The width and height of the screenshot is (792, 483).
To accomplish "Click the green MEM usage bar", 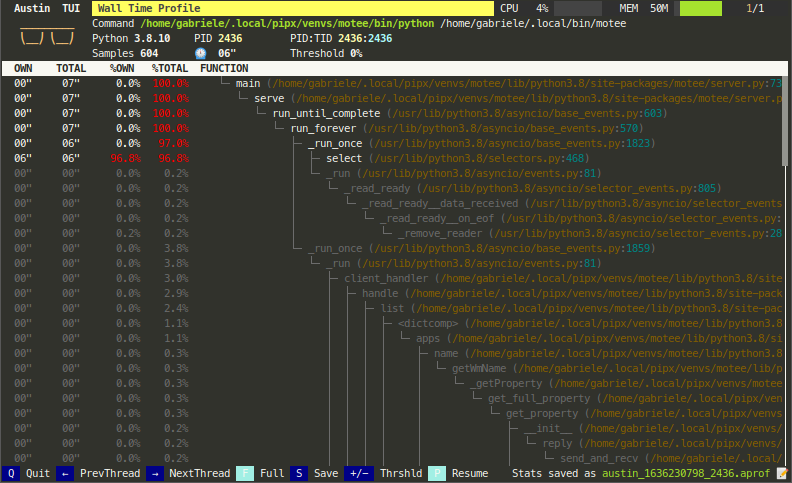I will coord(700,8).
